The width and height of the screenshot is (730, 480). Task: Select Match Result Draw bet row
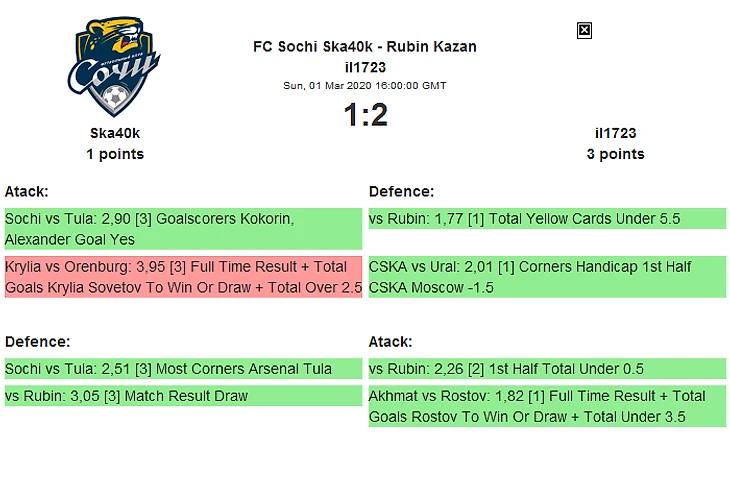[183, 396]
